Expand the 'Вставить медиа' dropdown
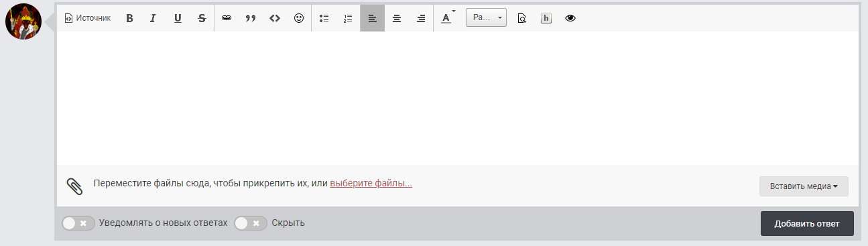The height and width of the screenshot is (246, 868). 804,186
